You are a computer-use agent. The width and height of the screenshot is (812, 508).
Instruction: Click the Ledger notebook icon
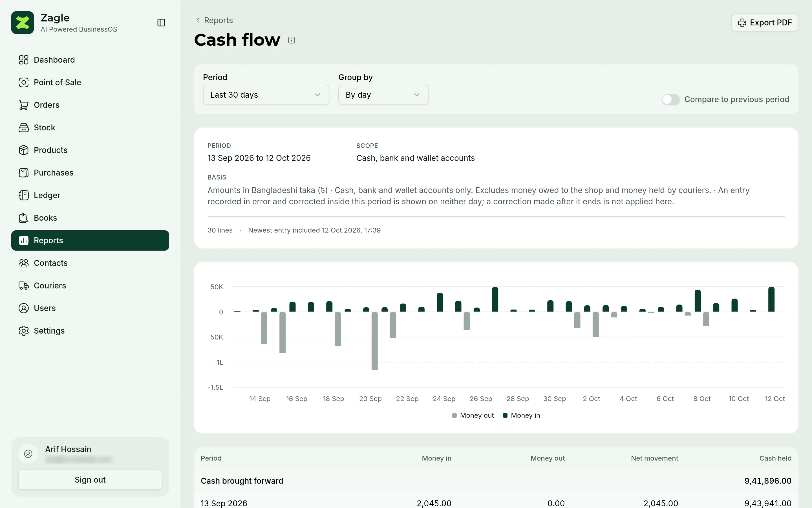23,195
